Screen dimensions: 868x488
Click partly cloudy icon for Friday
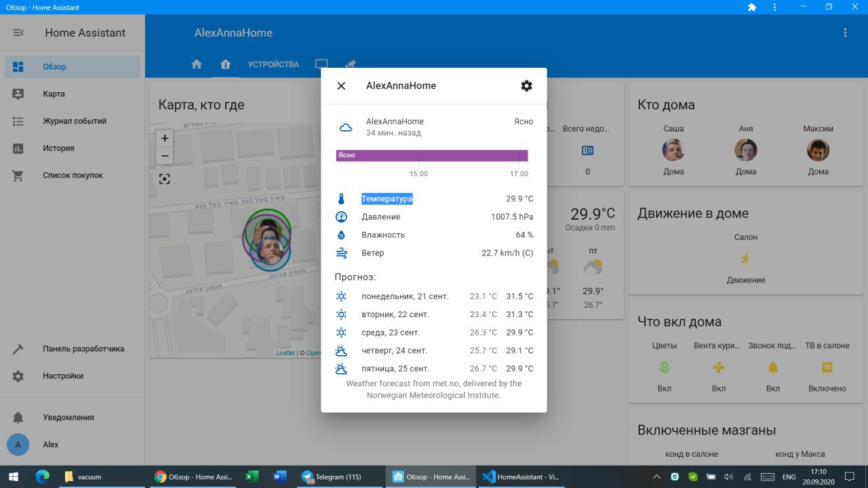point(341,369)
